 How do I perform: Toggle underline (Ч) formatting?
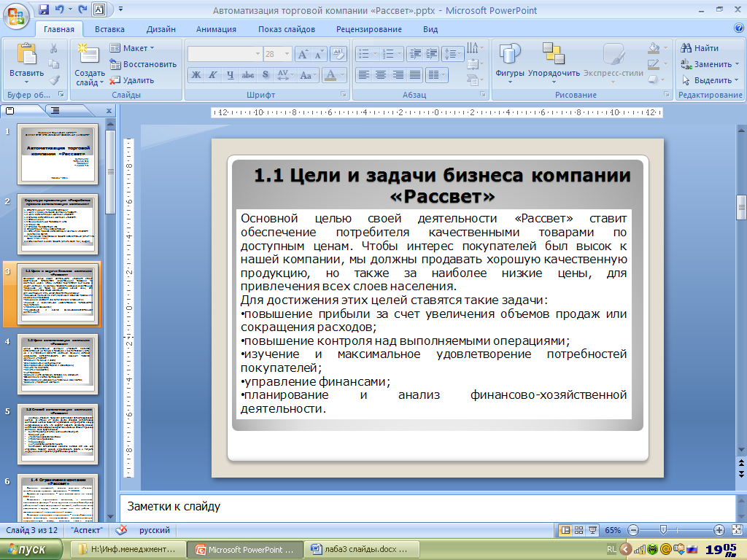pyautogui.click(x=230, y=75)
